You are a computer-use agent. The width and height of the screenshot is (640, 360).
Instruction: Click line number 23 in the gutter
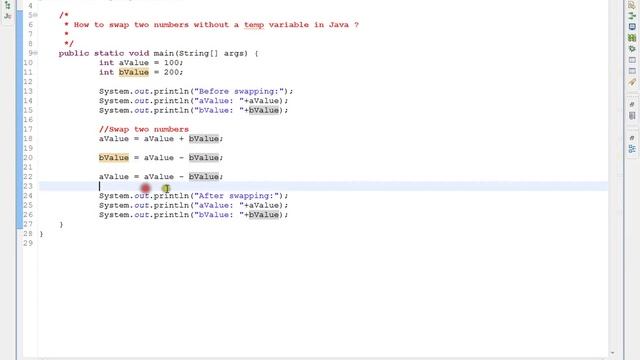(x=28, y=186)
